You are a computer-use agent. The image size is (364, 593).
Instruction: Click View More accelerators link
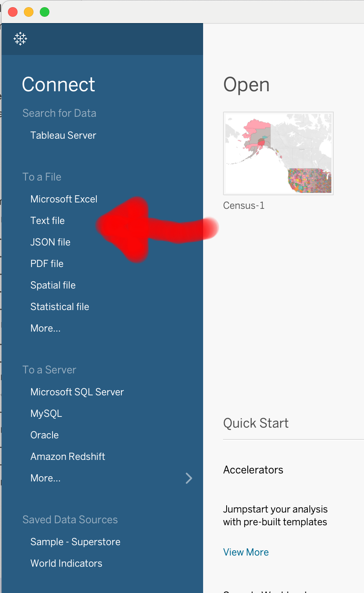point(246,552)
